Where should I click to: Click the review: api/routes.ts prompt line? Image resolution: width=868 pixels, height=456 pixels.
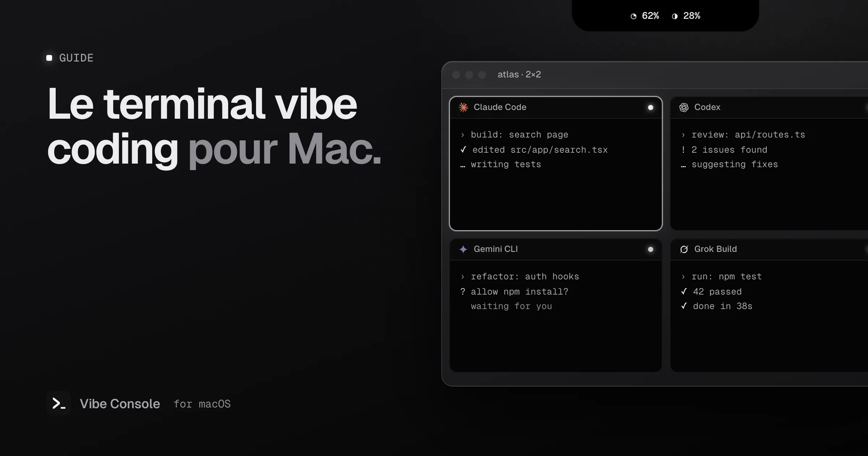point(743,135)
